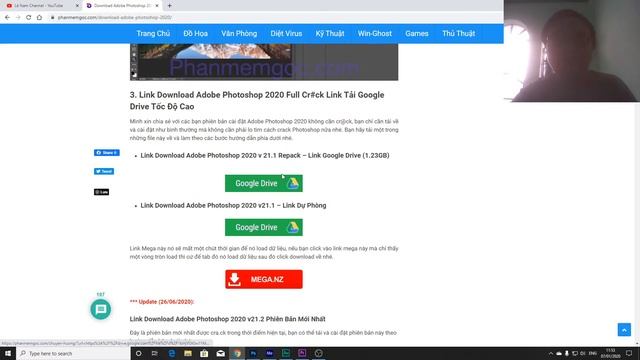Open Photoshop from the taskbar

click(253, 353)
